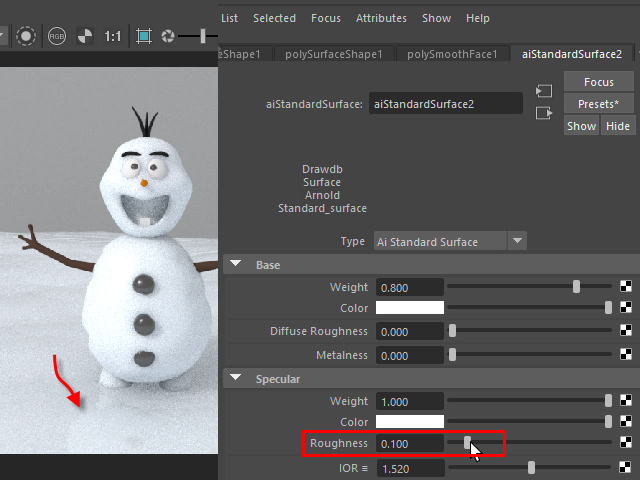Click the input connection arrow icon
The width and height of the screenshot is (640, 480).
[544, 91]
